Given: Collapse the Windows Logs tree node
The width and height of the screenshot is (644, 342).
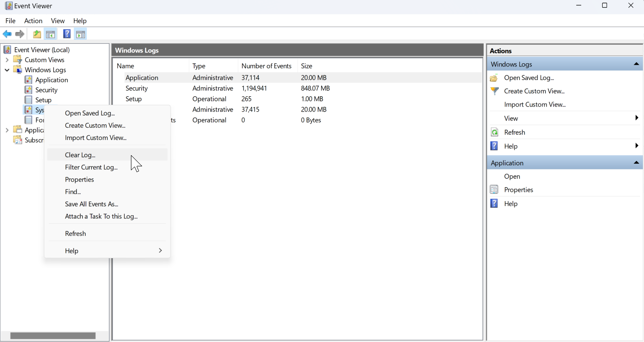Looking at the screenshot, I should click(7, 70).
